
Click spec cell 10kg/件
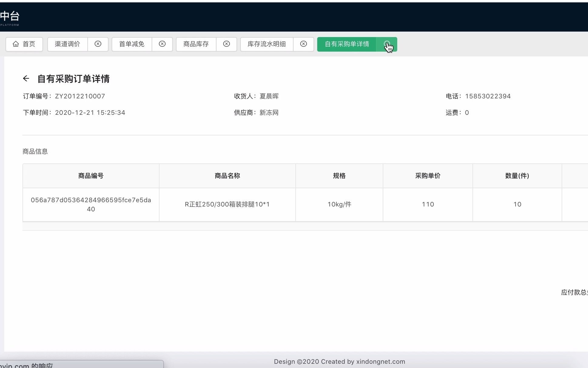(x=339, y=204)
